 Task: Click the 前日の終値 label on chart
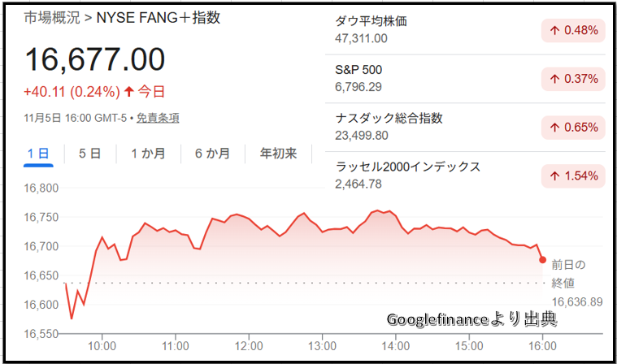pos(568,273)
